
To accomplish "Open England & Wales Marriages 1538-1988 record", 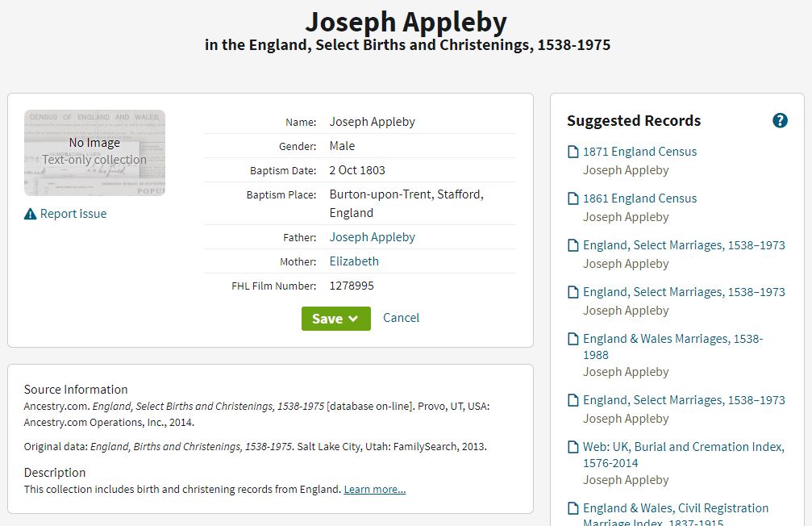I will (673, 347).
